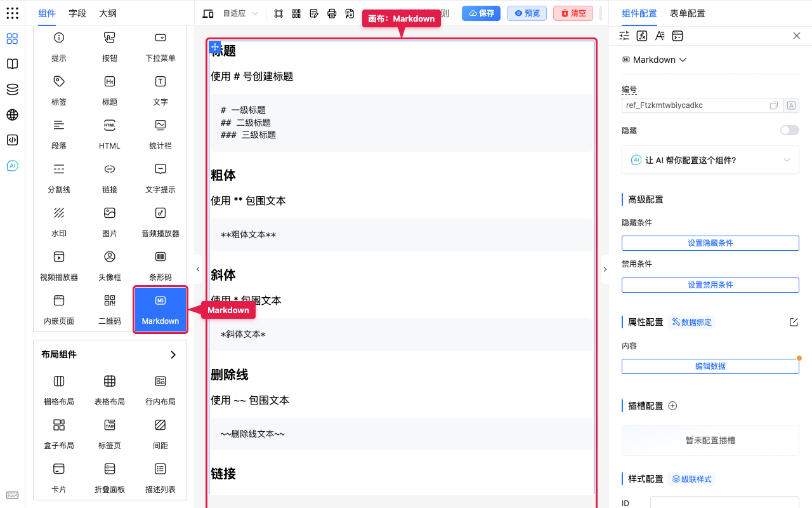
Task: Open the app grid menu icon
Action: coord(12,13)
